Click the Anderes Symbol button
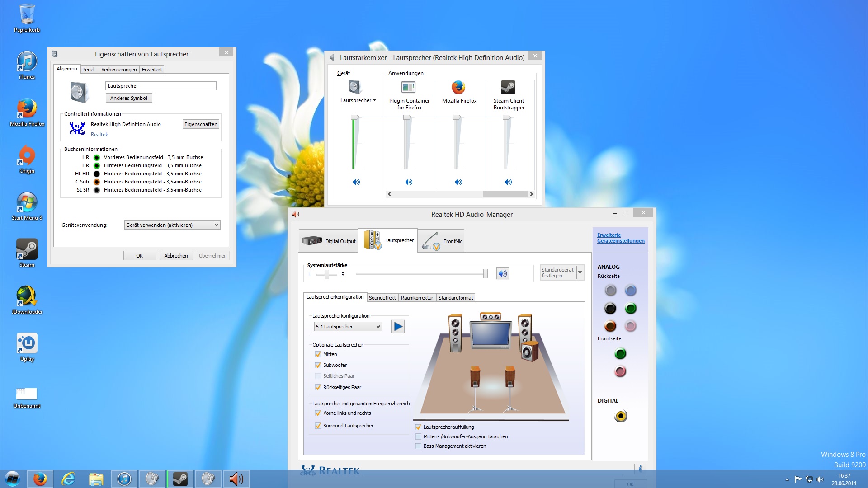Screen dimensions: 868x488 click(x=129, y=98)
